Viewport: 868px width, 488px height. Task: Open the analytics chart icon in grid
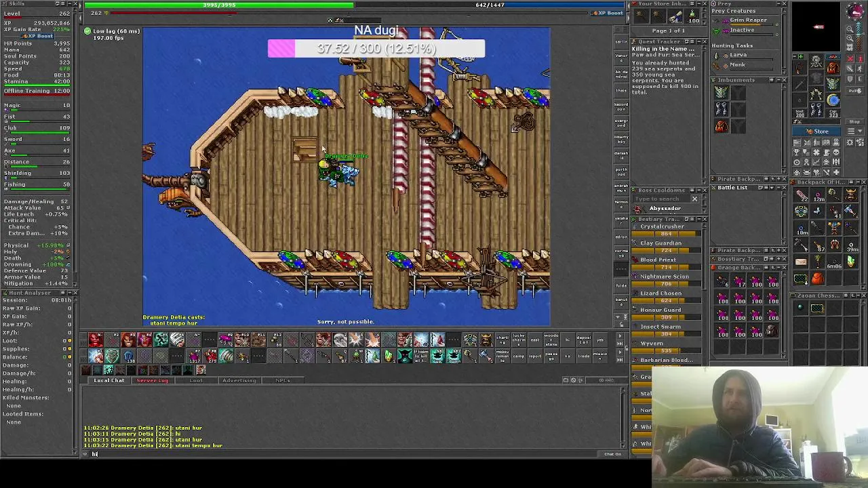(x=816, y=161)
